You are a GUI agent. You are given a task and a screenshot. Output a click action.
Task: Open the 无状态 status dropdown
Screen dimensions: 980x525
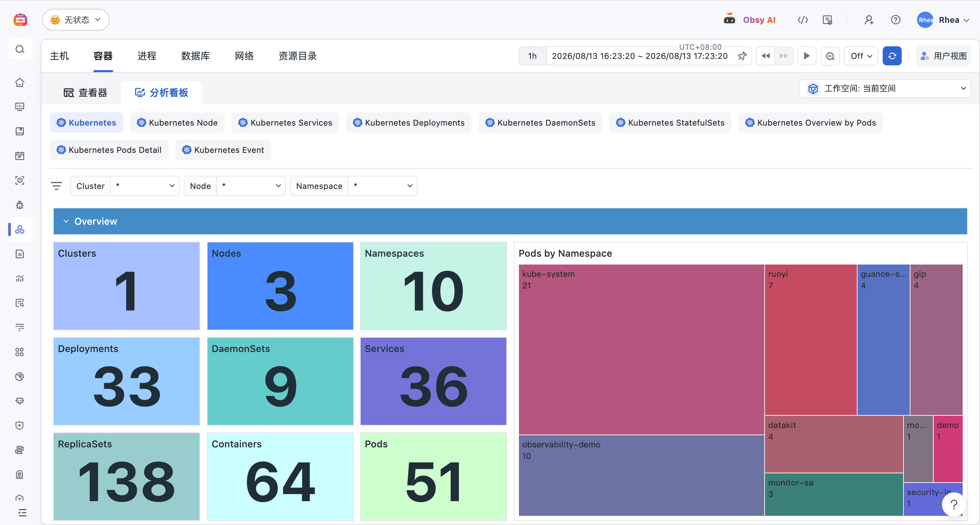click(x=76, y=20)
